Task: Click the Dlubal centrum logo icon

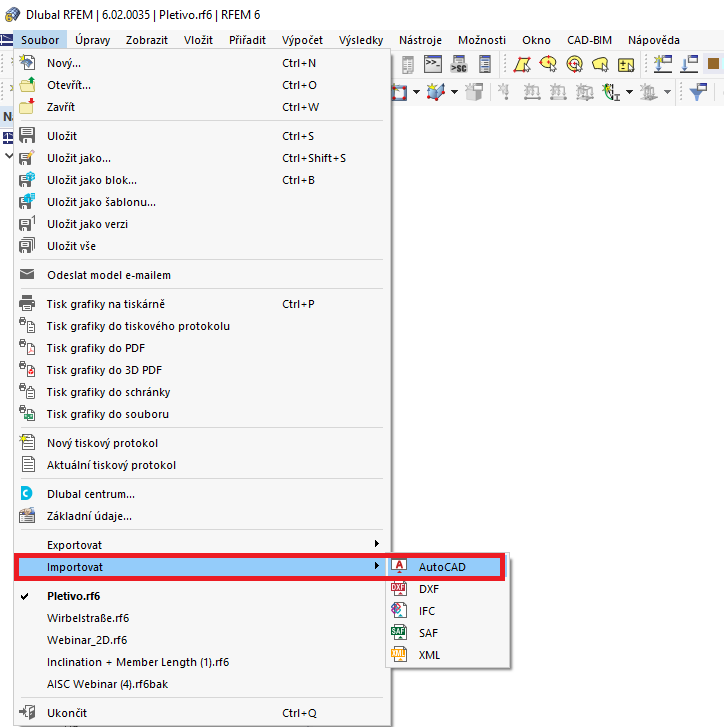Action: 26,493
